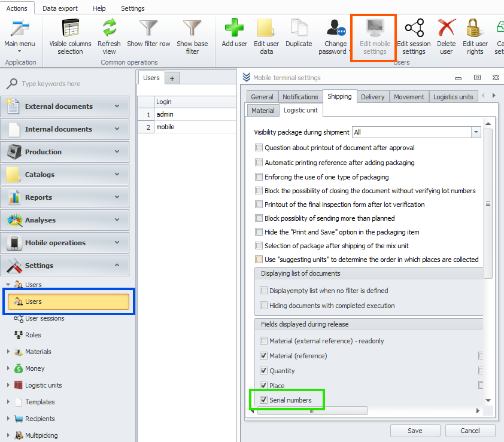Open the Analyses section
The height and width of the screenshot is (442, 504).
click(65, 220)
